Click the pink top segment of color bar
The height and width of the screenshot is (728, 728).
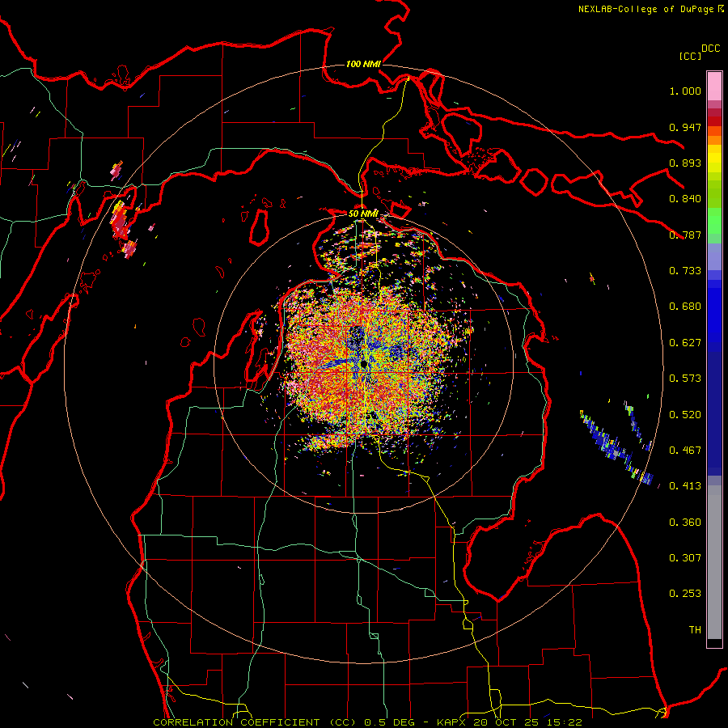pos(714,87)
